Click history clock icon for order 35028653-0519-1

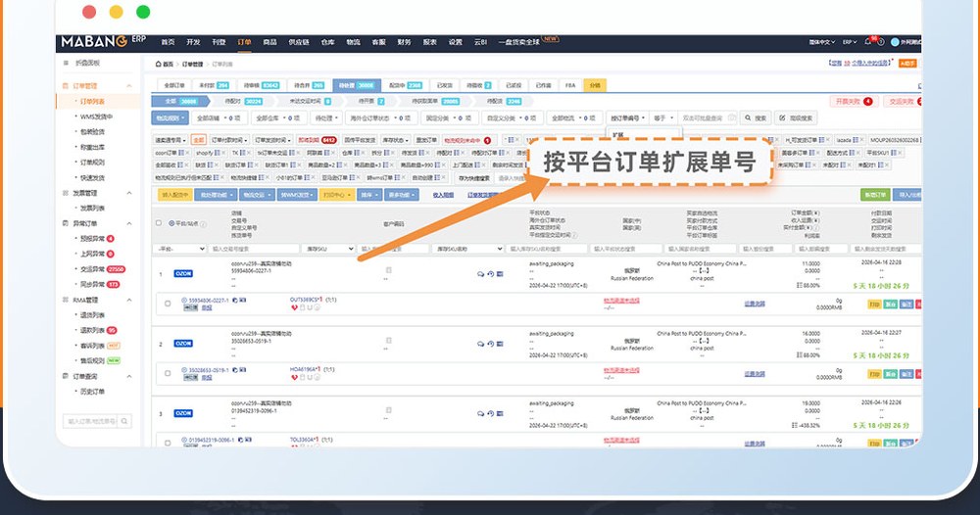click(490, 344)
